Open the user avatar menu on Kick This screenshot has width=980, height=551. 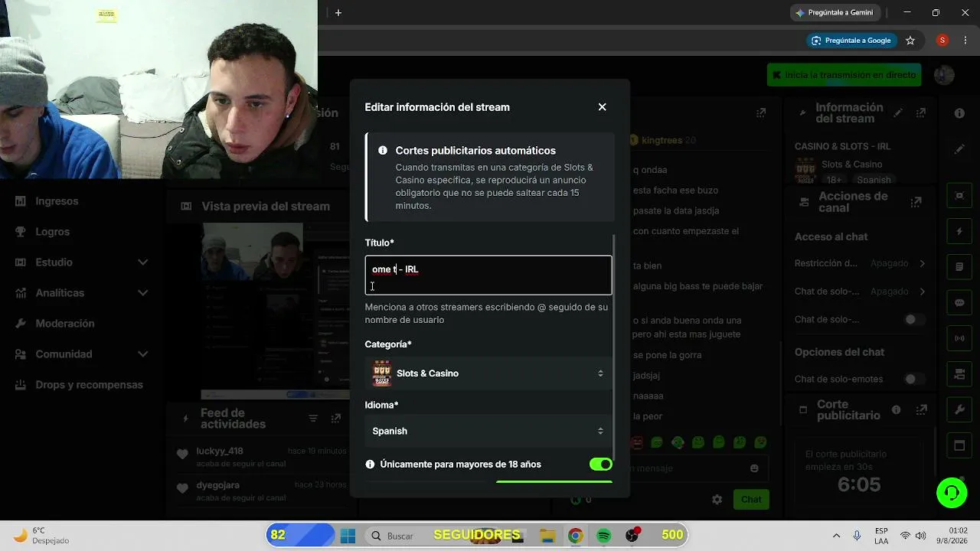tap(944, 75)
